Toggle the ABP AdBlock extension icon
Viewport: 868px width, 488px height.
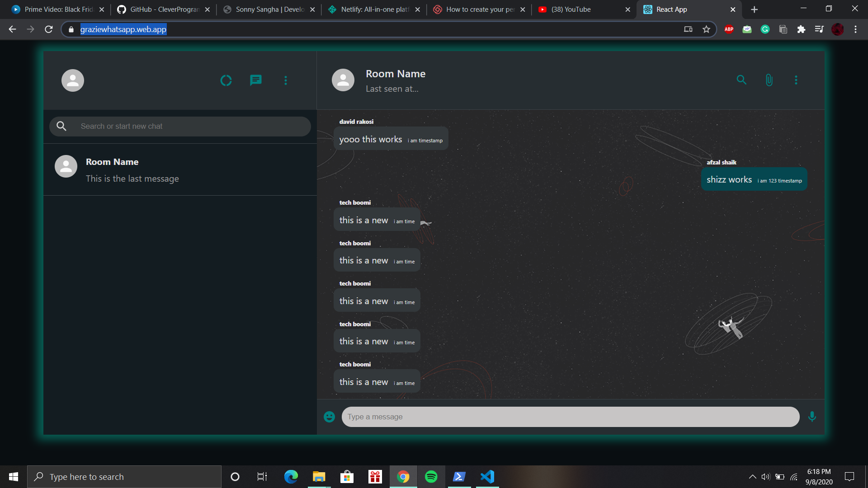(728, 29)
